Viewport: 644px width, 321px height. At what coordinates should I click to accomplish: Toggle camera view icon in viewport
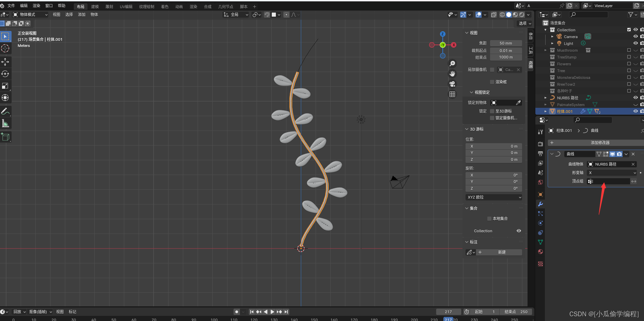point(452,84)
